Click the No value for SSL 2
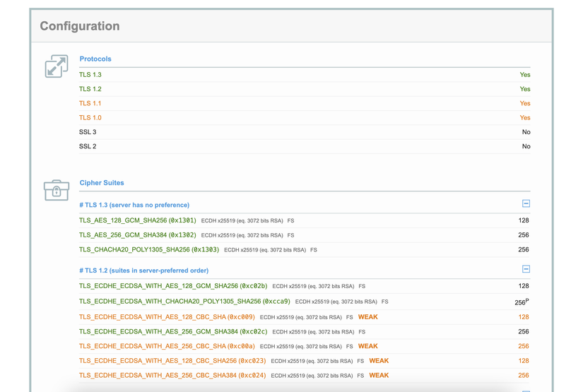 click(526, 146)
